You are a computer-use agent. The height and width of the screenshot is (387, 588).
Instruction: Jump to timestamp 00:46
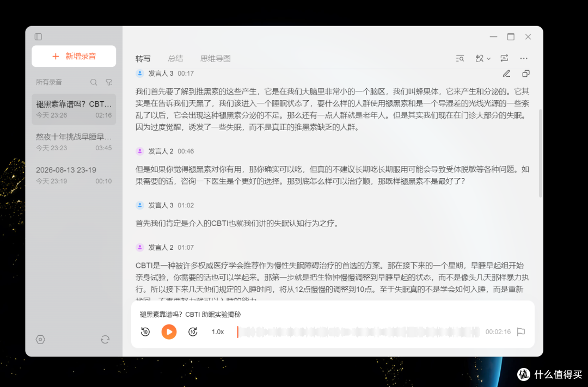click(186, 151)
